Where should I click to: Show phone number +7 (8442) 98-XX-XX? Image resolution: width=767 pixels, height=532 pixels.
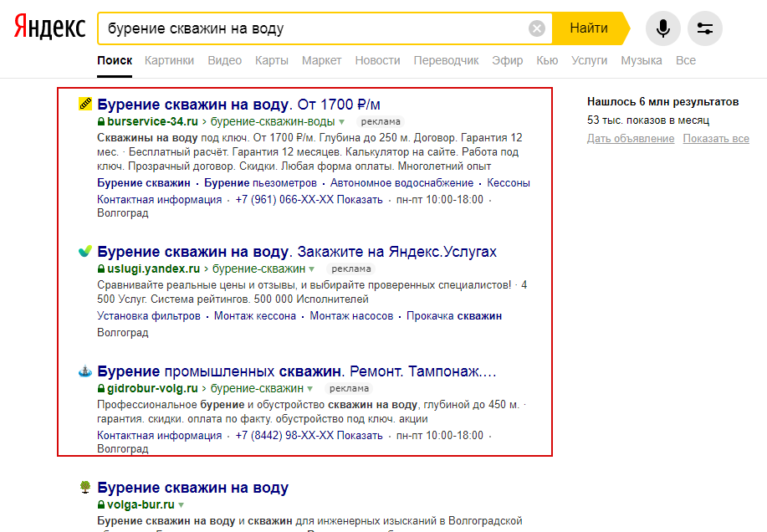coord(309,435)
